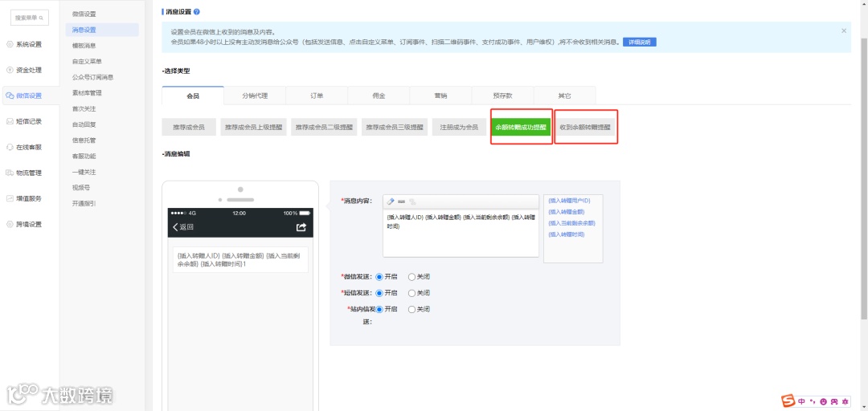Switch to the 会员 tab

click(x=193, y=96)
